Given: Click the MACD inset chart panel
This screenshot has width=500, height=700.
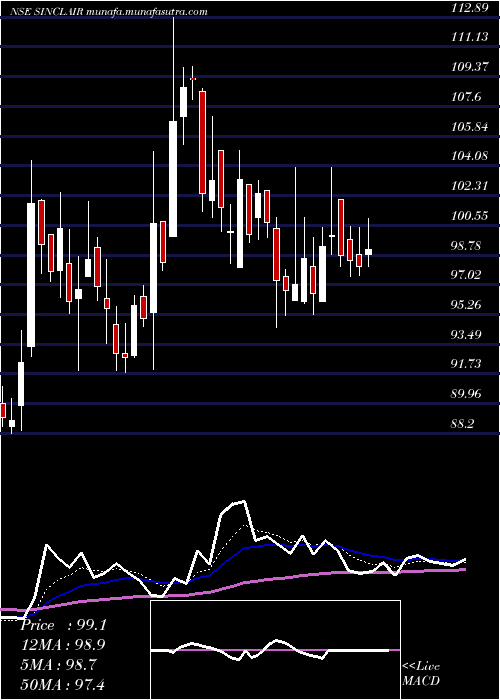Looking at the screenshot, I should point(275,650).
